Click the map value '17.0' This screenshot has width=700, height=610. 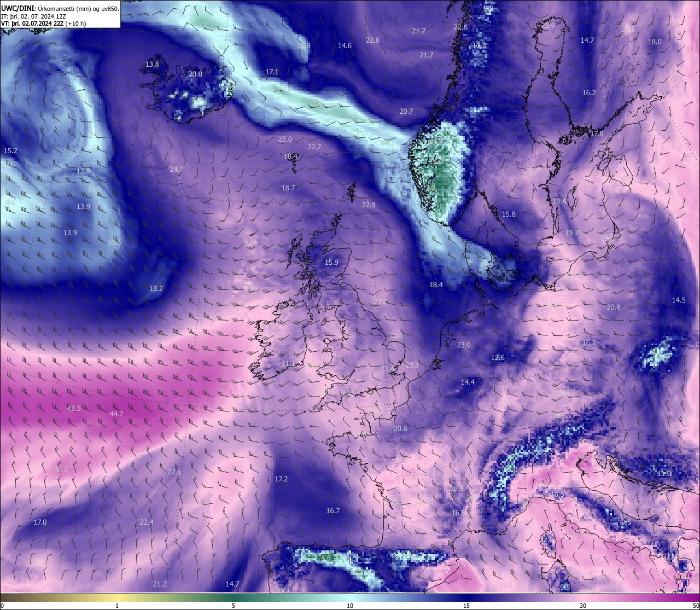(40, 522)
